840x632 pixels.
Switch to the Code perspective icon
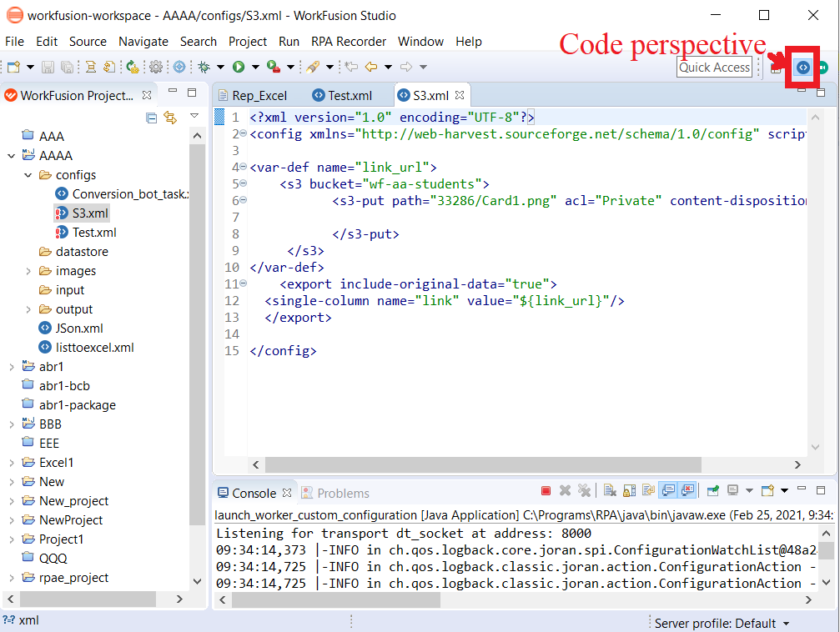[x=802, y=68]
